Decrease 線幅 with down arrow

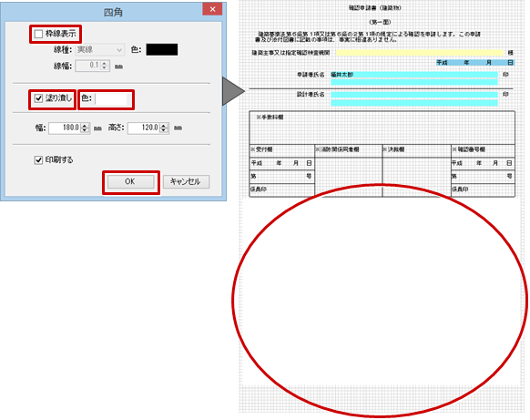click(105, 68)
